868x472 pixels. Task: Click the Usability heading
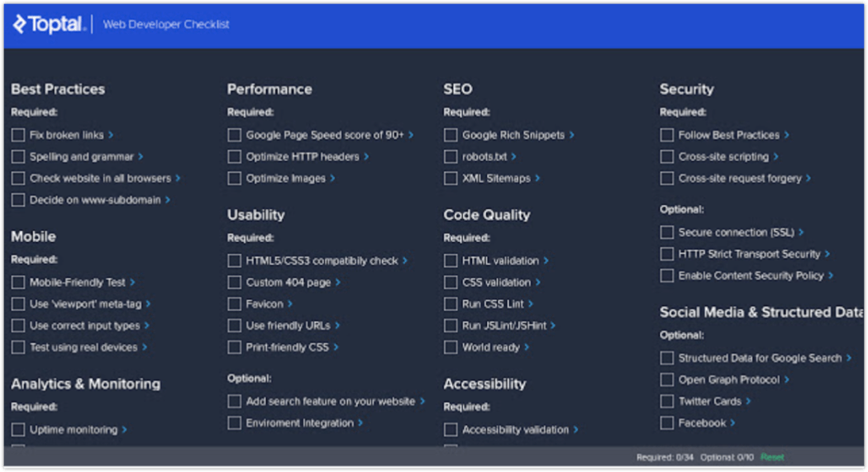click(255, 215)
